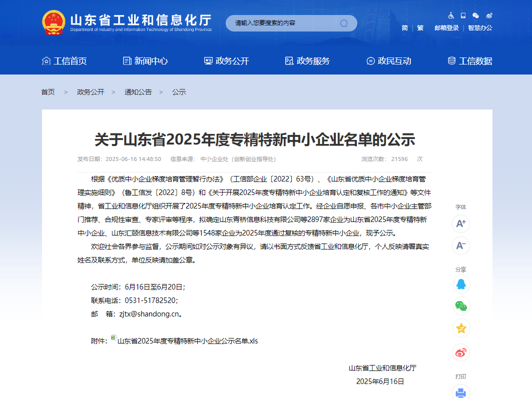Increase font size with A+ button
The image size is (532, 399).
[x=461, y=223]
